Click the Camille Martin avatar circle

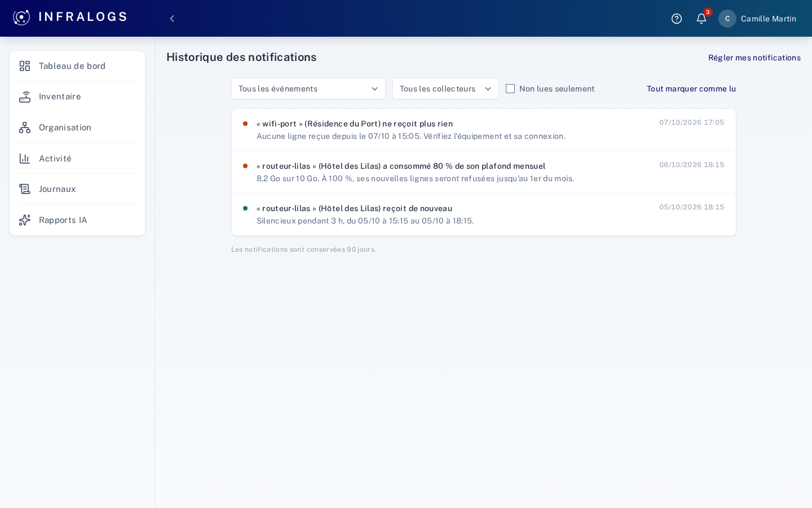[x=727, y=19]
